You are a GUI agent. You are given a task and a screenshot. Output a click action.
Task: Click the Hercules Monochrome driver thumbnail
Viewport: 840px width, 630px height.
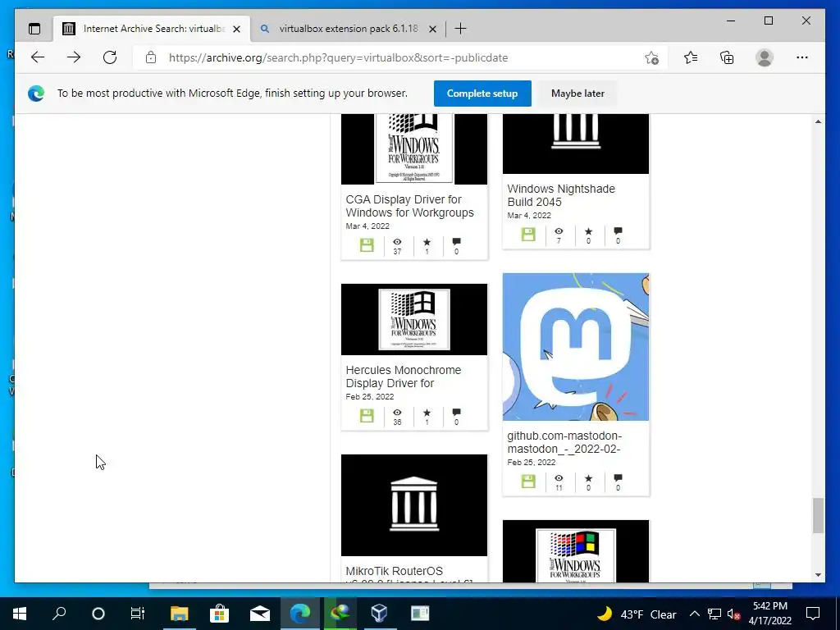pyautogui.click(x=414, y=319)
